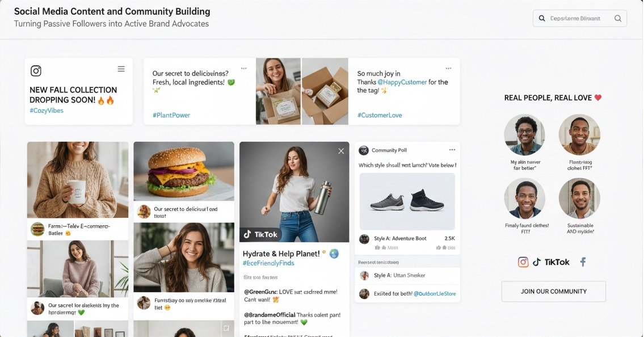644x337 pixels.
Task: Click the Instagram icon in the sidebar
Action: (x=523, y=262)
